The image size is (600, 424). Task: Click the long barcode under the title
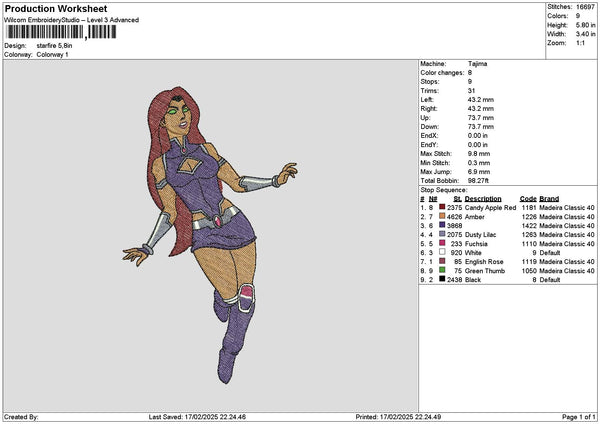44,32
